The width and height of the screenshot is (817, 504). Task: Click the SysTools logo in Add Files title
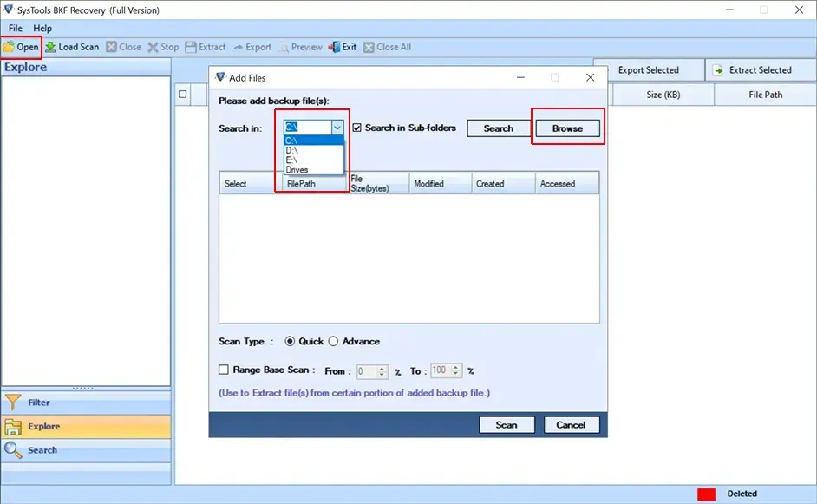click(220, 77)
